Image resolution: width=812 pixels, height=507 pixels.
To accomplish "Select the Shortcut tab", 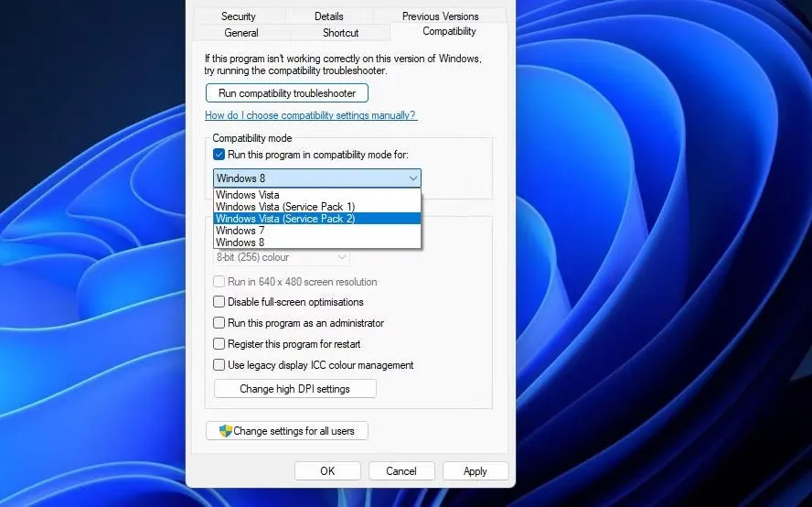I will (340, 33).
